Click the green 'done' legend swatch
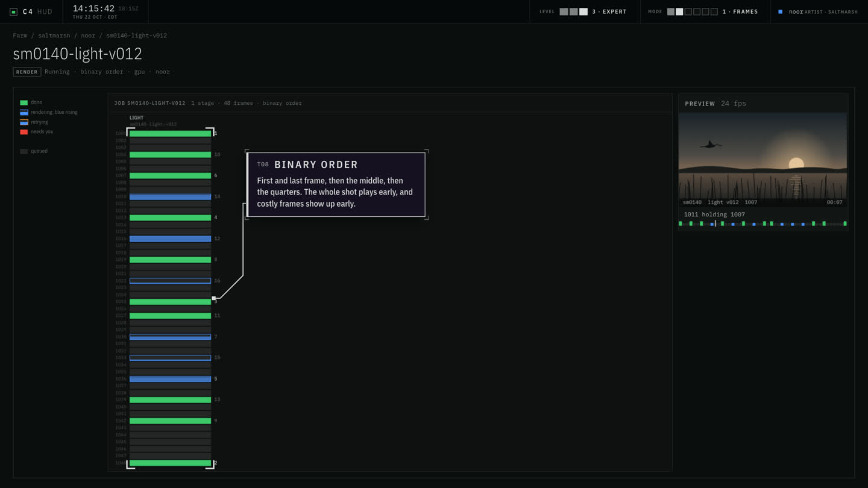Screen dimensions: 868x488 tap(24, 102)
